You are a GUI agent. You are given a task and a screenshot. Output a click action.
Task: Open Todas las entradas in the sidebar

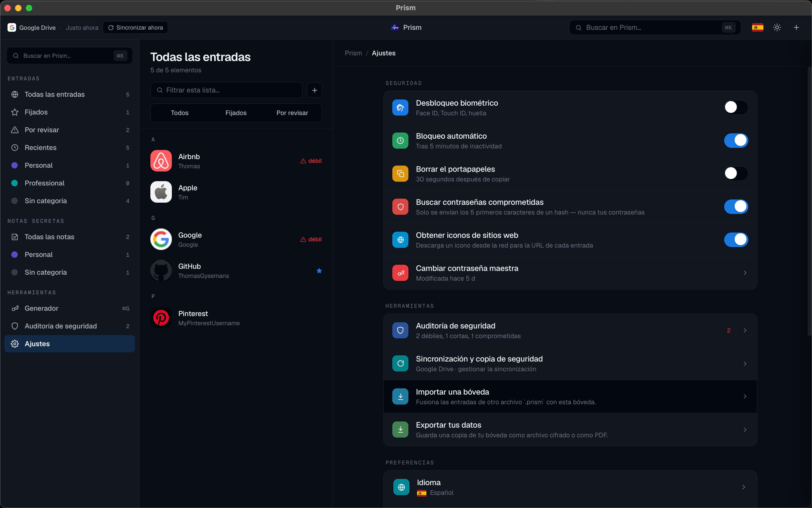coord(70,94)
